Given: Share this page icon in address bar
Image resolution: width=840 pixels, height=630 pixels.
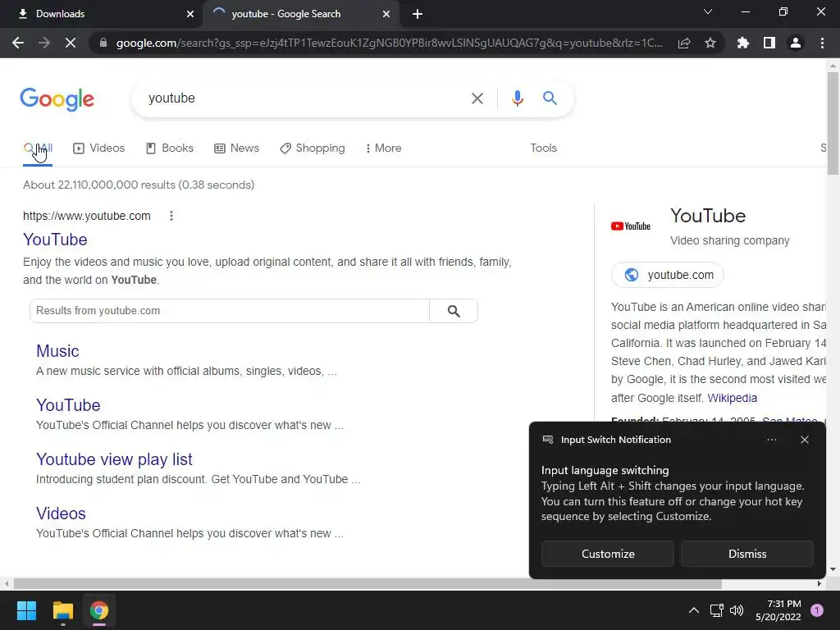Looking at the screenshot, I should [684, 43].
